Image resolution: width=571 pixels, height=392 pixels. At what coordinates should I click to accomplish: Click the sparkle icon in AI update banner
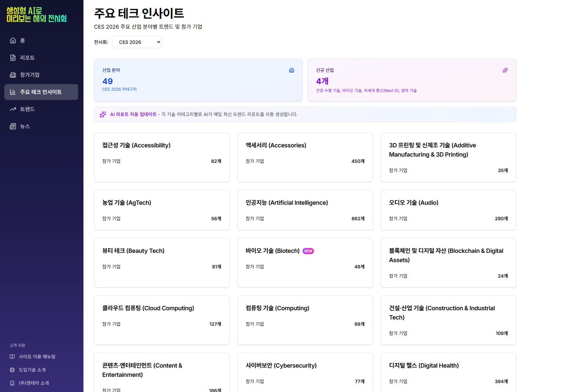103,114
